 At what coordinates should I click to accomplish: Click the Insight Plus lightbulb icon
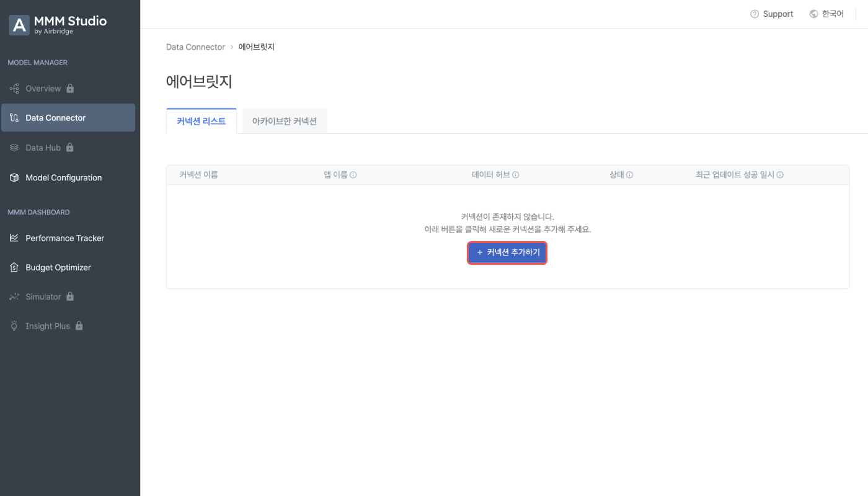click(14, 326)
